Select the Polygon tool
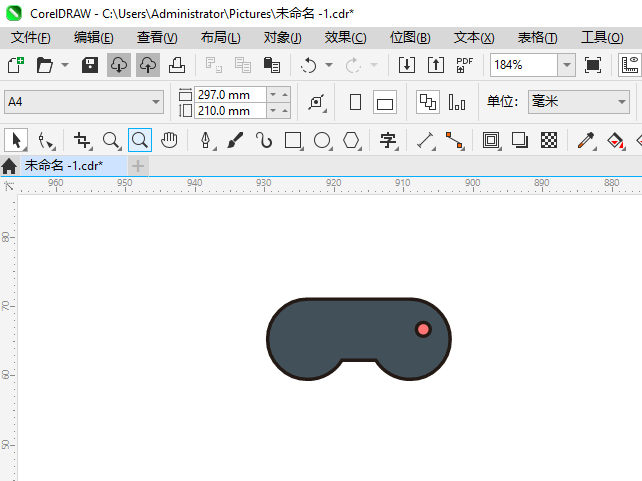Screen dimensions: 642x481 pos(351,140)
